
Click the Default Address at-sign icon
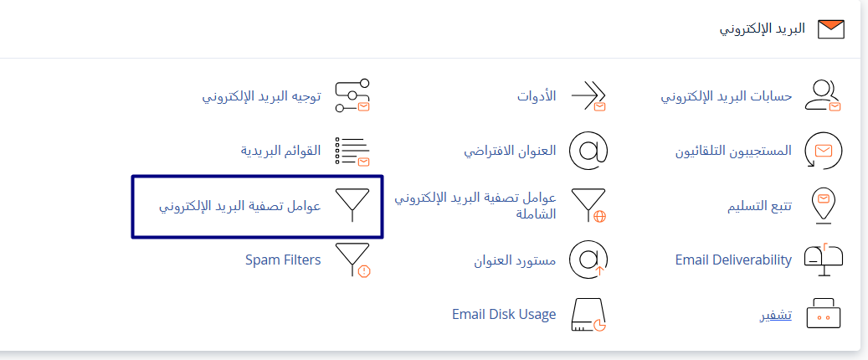[588, 151]
